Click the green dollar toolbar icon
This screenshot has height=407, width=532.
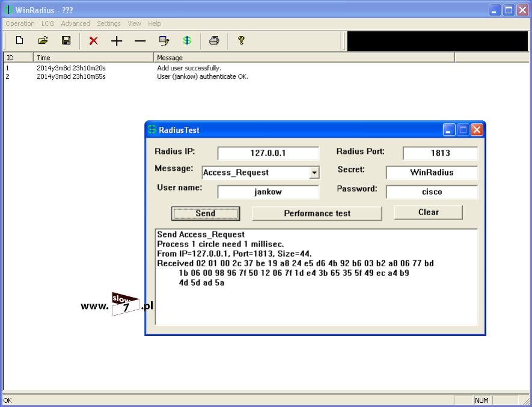pyautogui.click(x=187, y=41)
